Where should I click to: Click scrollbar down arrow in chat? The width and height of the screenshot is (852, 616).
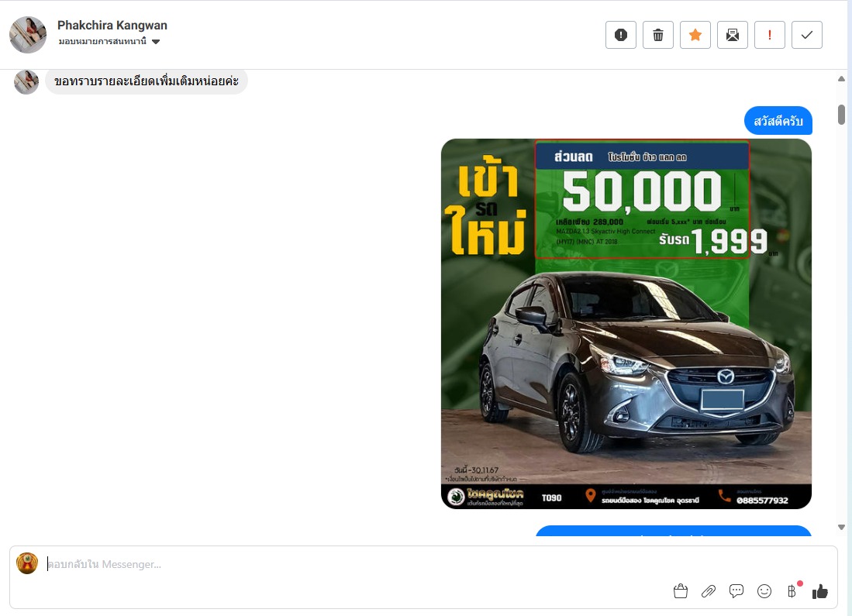(841, 527)
